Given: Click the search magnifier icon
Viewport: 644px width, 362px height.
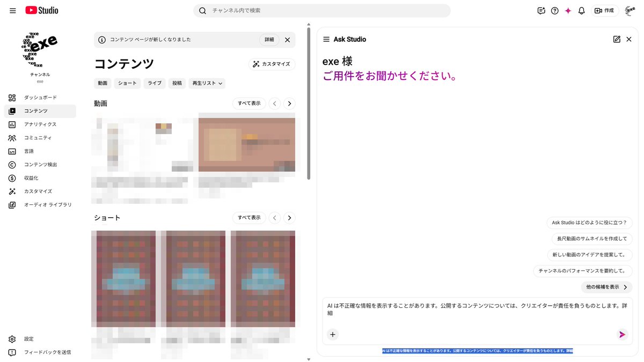Looking at the screenshot, I should (202, 11).
